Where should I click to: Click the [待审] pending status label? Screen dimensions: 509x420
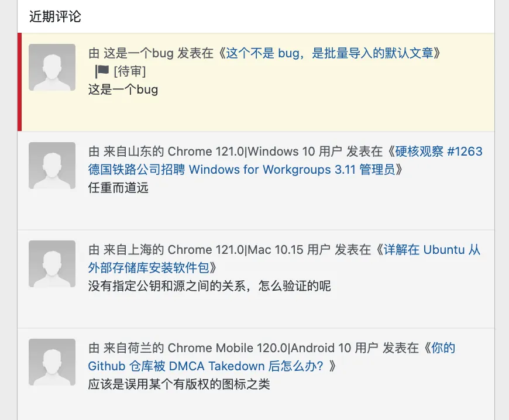coord(130,71)
